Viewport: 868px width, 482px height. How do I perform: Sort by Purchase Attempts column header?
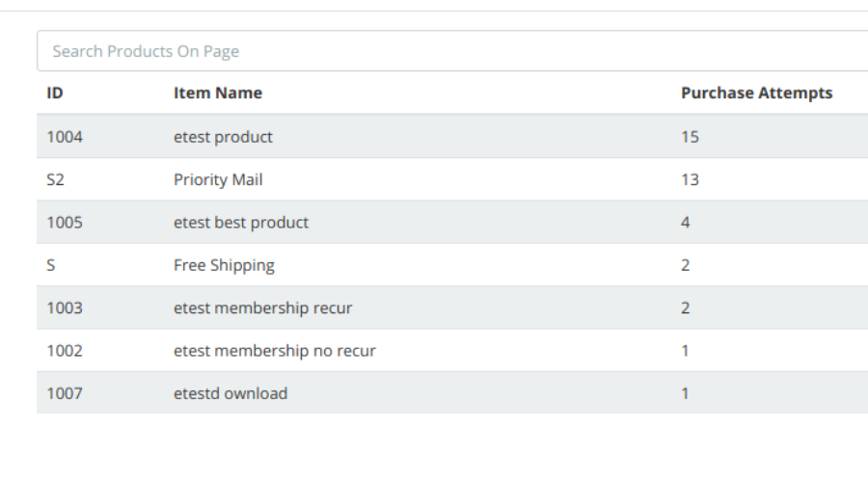click(x=756, y=94)
